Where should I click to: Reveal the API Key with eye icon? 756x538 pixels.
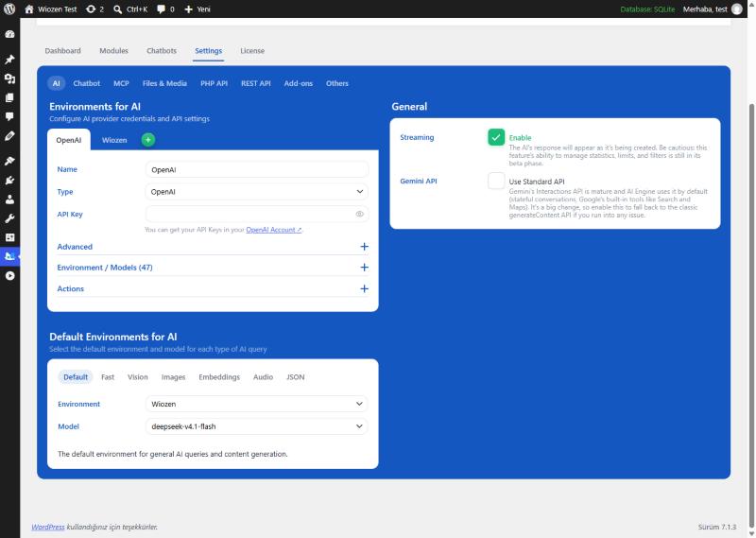360,214
